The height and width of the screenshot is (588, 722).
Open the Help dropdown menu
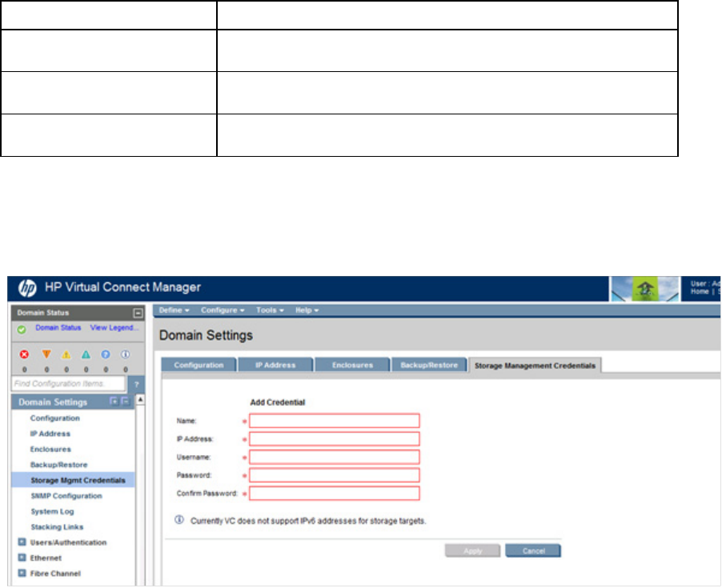307,310
